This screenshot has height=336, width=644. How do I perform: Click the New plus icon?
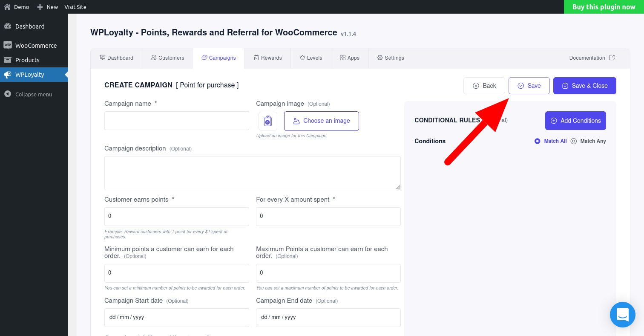[40, 7]
